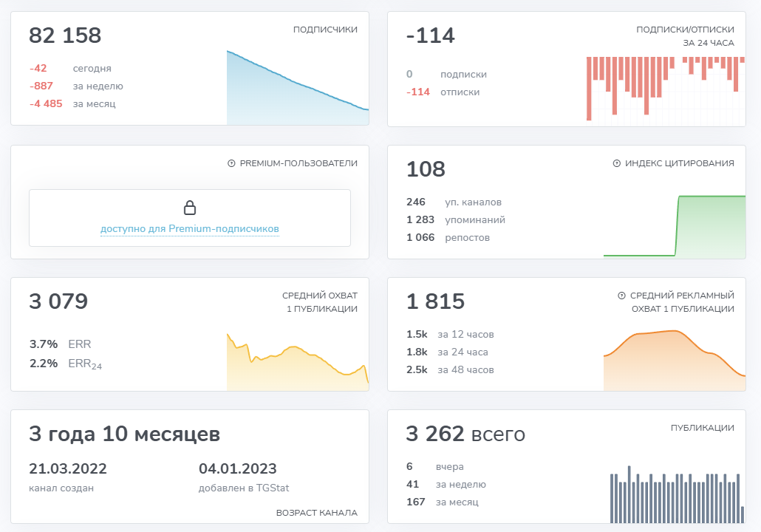Click the yellow average reach chart

[x=298, y=361]
